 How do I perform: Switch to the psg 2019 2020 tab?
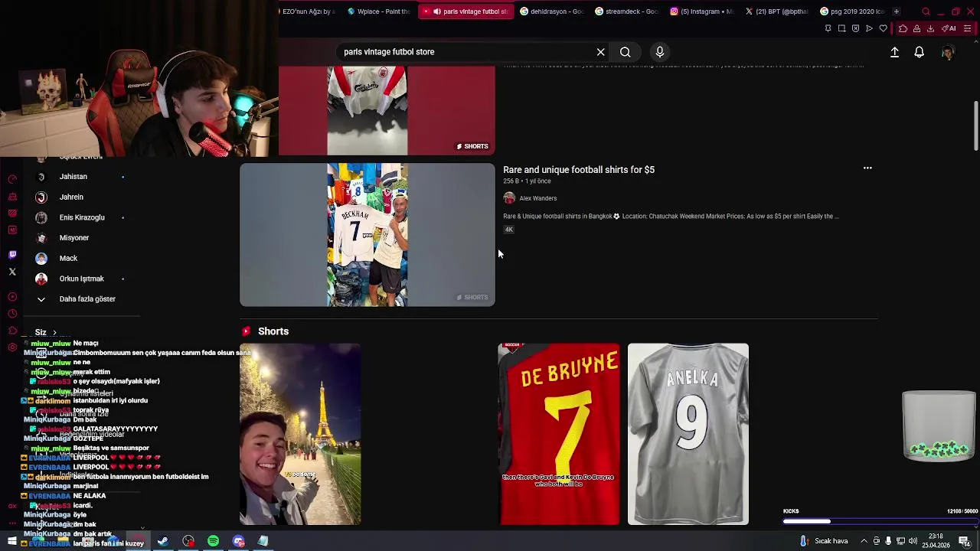(851, 11)
